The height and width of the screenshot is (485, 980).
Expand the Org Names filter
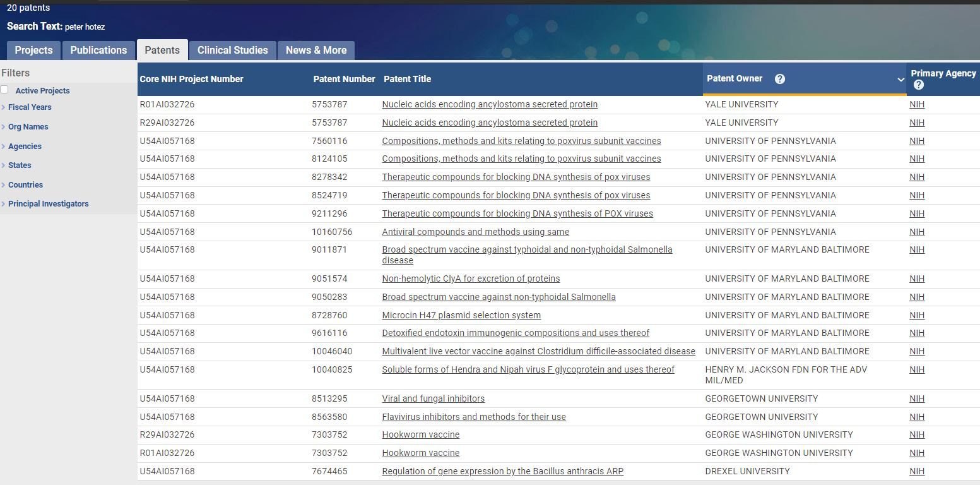pos(28,127)
